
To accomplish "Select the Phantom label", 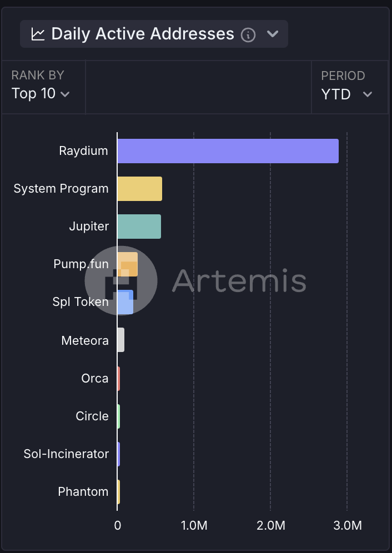I will pyautogui.click(x=83, y=491).
